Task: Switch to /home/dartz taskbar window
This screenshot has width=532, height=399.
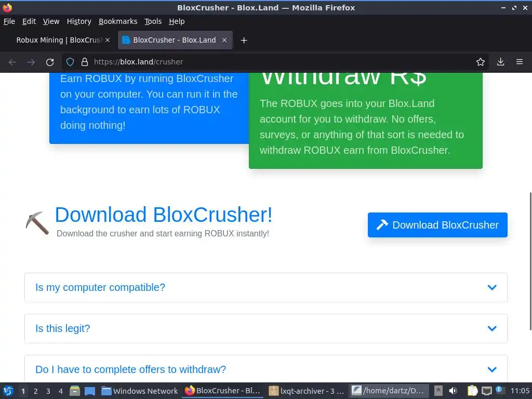Action: [389, 391]
